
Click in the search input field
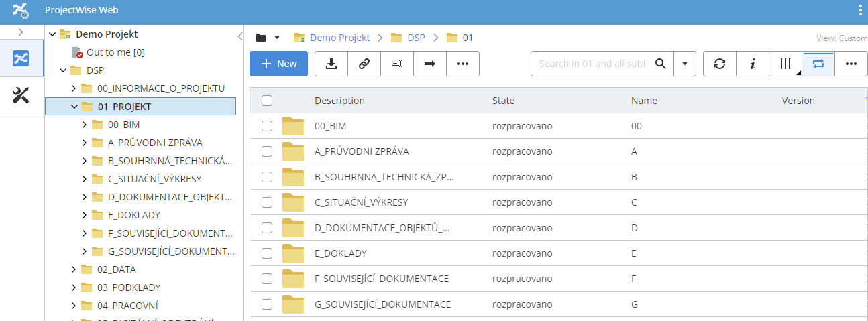(x=592, y=64)
